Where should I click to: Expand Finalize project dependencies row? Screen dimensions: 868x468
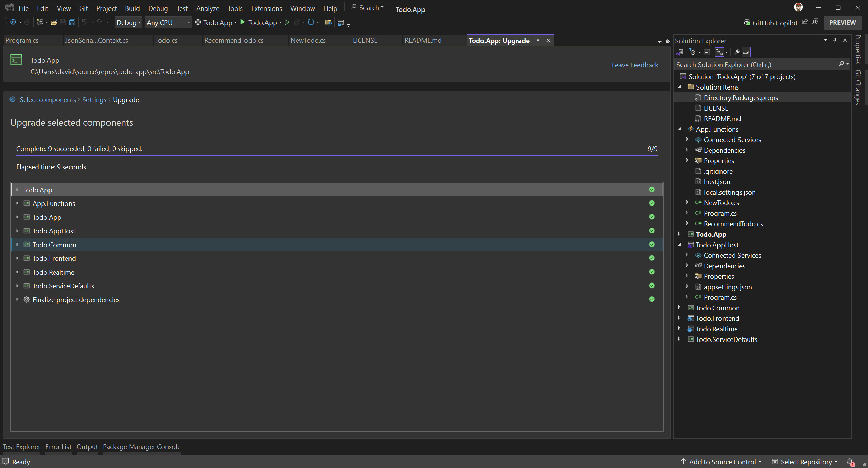coord(17,299)
